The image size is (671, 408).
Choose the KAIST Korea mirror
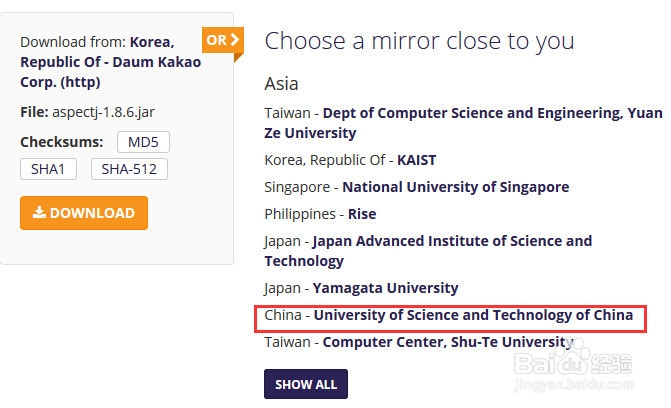tap(416, 160)
